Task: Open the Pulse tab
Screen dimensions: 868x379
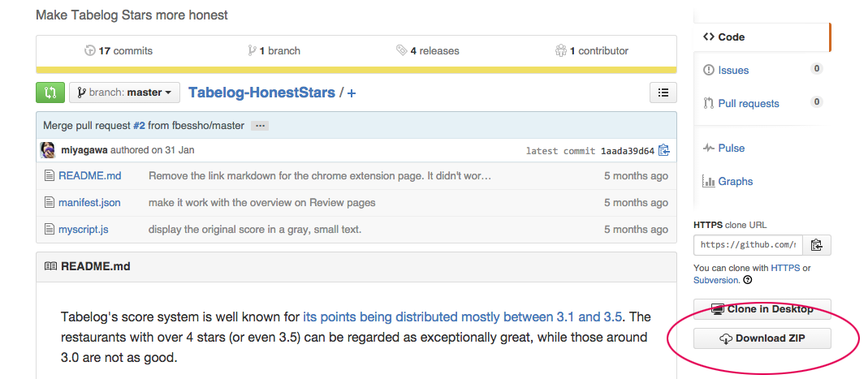Action: 732,148
